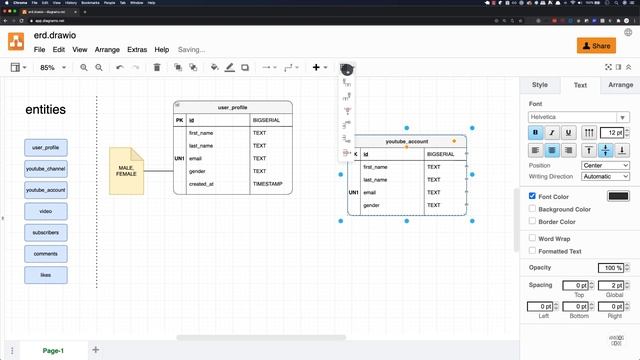The height and width of the screenshot is (360, 640).
Task: Enable the Formatted Text checkbox
Action: tap(532, 251)
